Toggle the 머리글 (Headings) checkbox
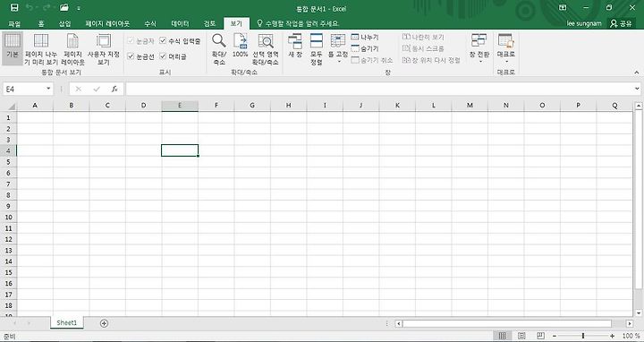Viewport: 644px width, 342px height. pos(163,56)
